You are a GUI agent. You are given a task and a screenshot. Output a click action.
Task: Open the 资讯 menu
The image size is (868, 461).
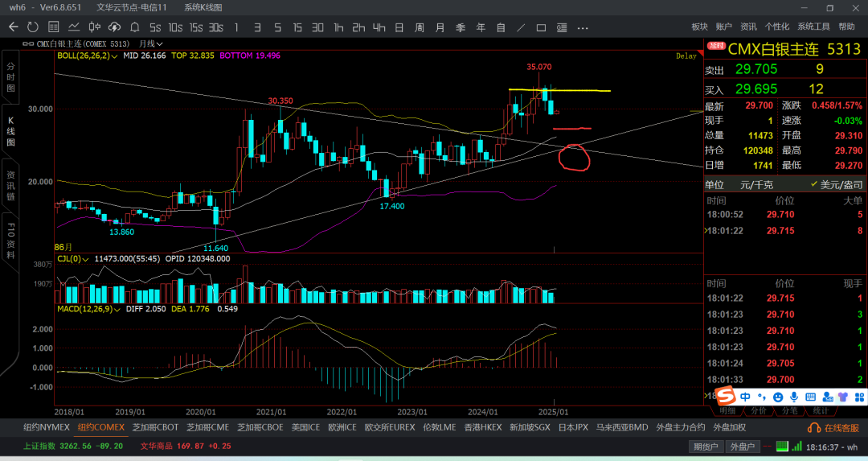[748, 27]
